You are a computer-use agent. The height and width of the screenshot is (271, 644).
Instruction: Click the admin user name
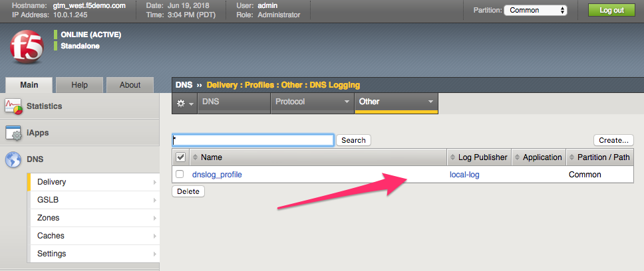click(x=268, y=6)
